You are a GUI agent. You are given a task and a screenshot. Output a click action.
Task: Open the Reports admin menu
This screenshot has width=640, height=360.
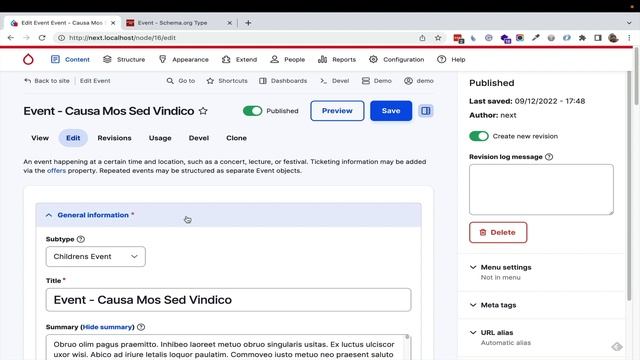337,60
